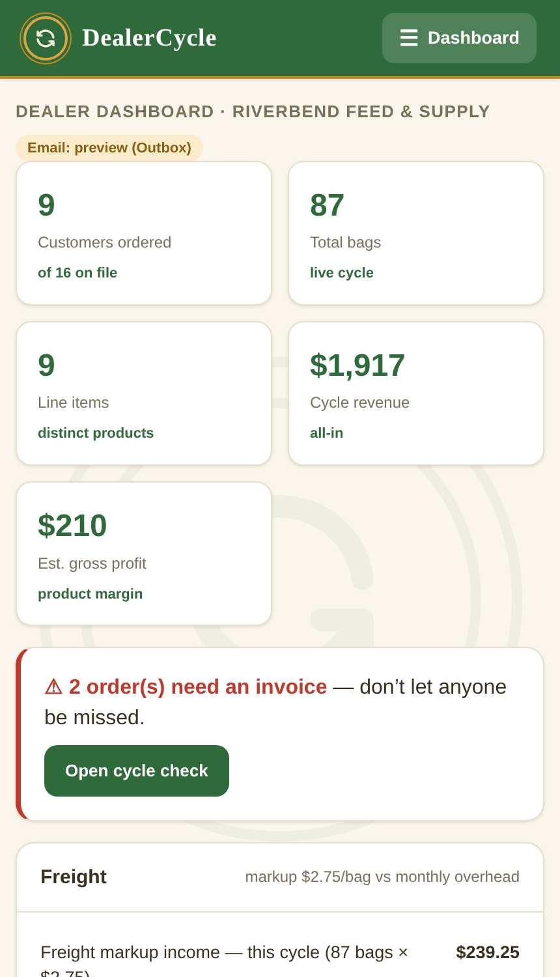Click the DealerCycle circular refresh logo
Viewport: 560px width, 977px height.
coord(46,38)
